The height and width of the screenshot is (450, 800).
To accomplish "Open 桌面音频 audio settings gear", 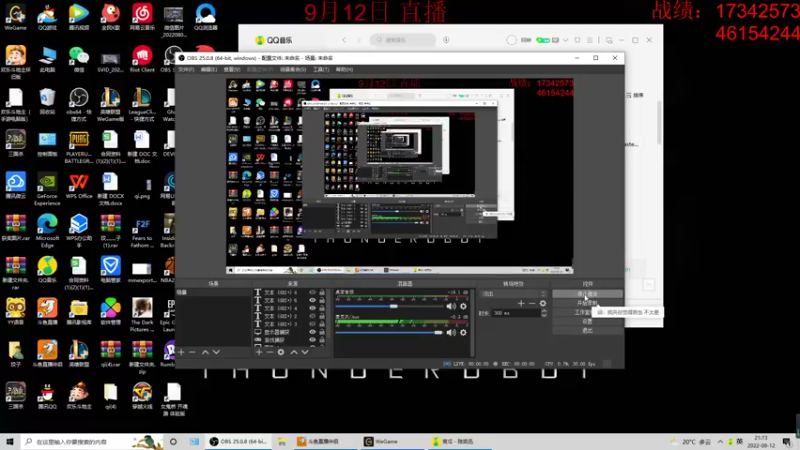I will tap(463, 307).
